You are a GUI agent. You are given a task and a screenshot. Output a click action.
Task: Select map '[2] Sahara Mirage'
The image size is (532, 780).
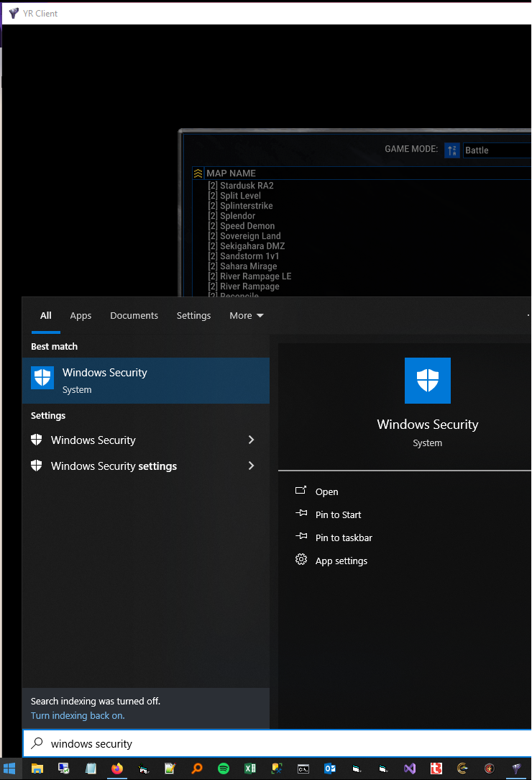click(x=242, y=266)
